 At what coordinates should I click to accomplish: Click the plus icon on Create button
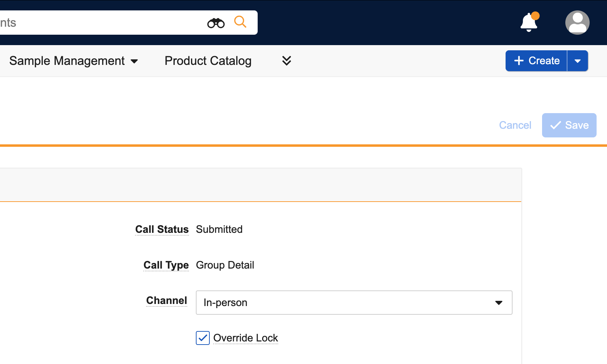pyautogui.click(x=519, y=61)
